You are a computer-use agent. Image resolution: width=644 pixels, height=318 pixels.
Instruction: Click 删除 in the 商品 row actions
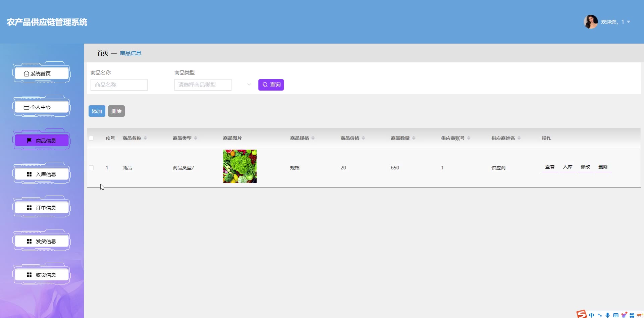pyautogui.click(x=603, y=167)
